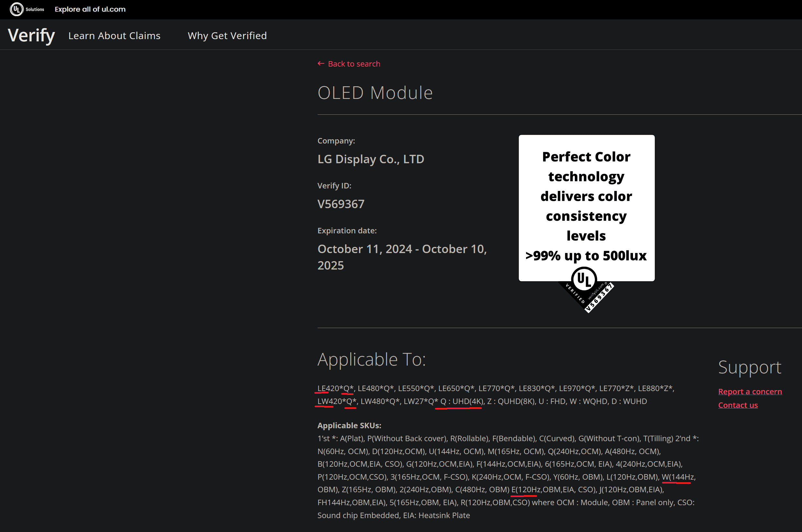
Task: Click the Expiration date: label
Action: tap(347, 231)
